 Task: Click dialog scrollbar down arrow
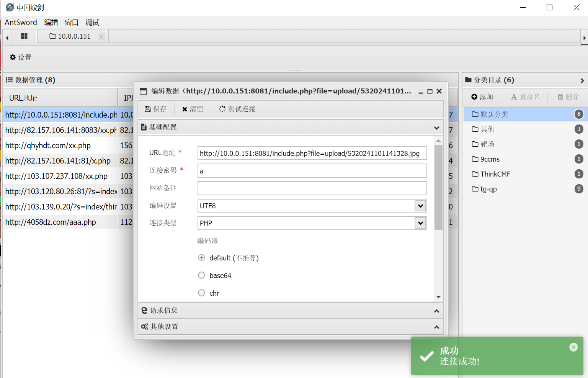click(438, 297)
